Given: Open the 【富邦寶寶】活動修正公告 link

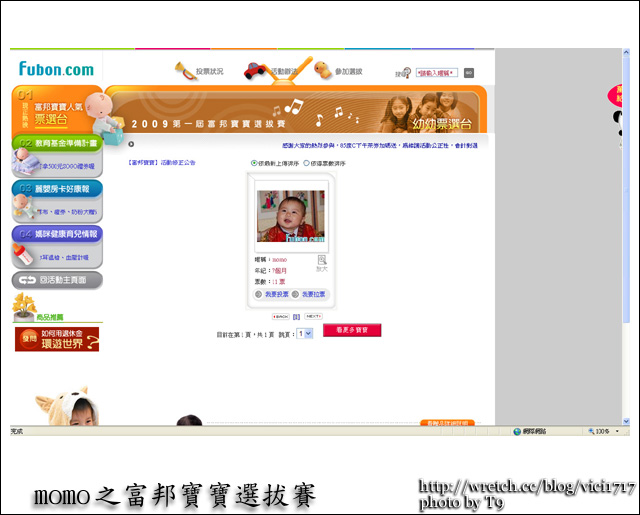Looking at the screenshot, I should pos(162,162).
